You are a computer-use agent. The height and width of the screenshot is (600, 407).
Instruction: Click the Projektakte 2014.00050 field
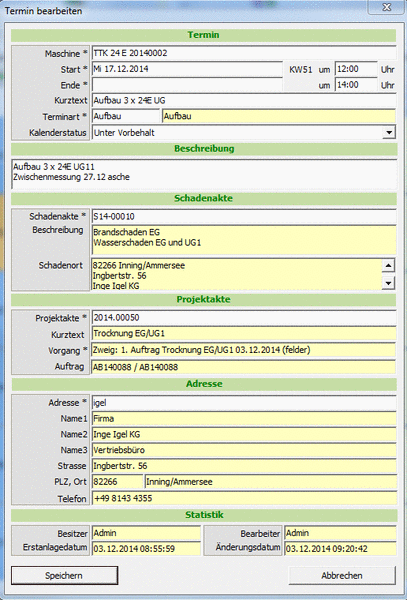[x=244, y=318]
